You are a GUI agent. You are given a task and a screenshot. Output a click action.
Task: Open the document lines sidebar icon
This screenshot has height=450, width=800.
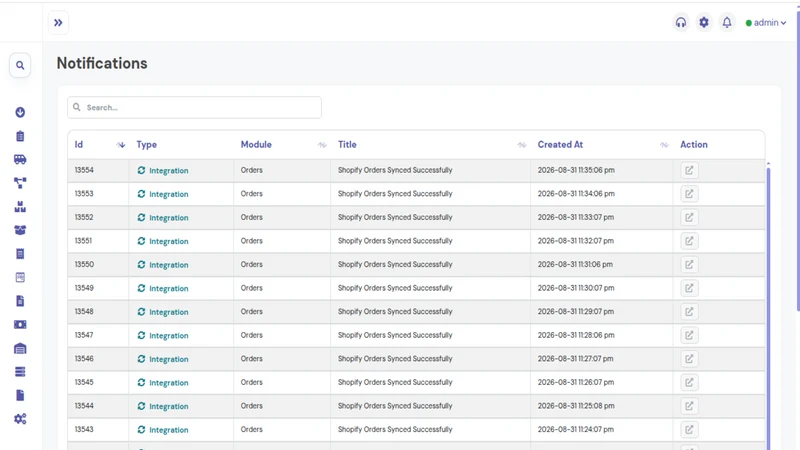20,301
